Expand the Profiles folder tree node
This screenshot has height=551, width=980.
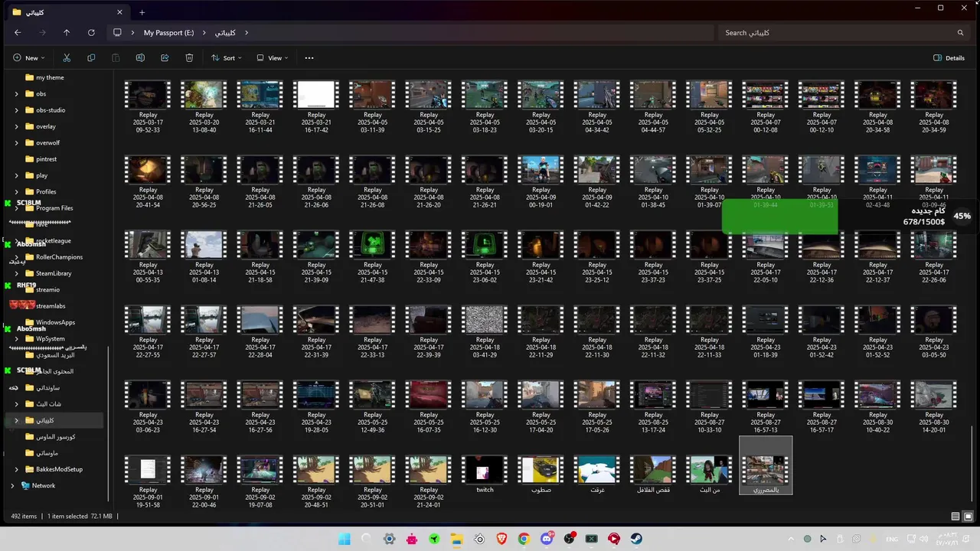(16, 191)
